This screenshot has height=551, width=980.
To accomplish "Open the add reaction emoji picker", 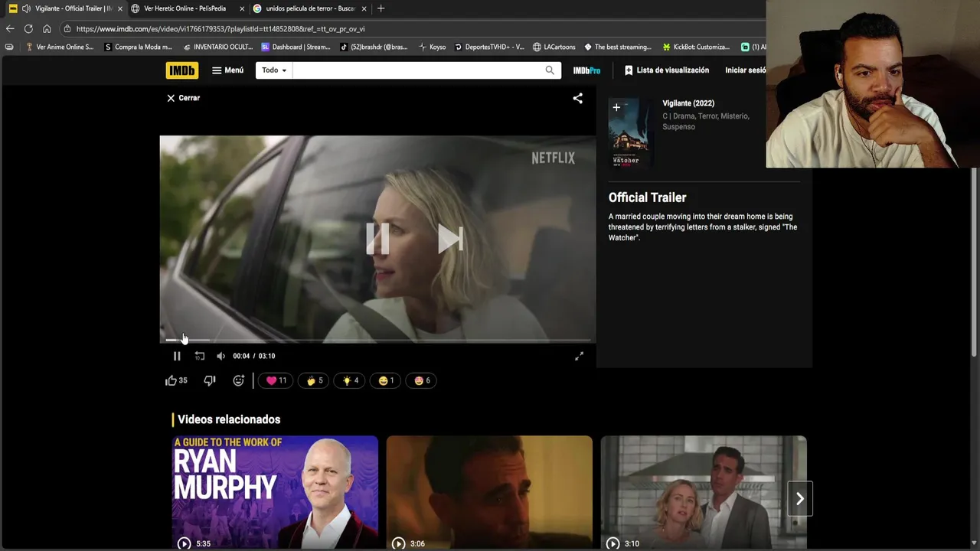I will tap(238, 380).
